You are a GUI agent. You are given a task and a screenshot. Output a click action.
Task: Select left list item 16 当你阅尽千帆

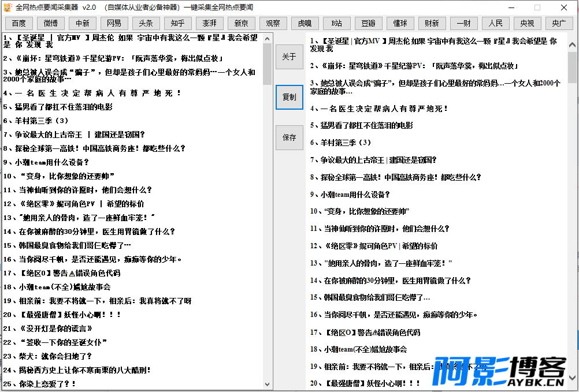tap(92, 260)
